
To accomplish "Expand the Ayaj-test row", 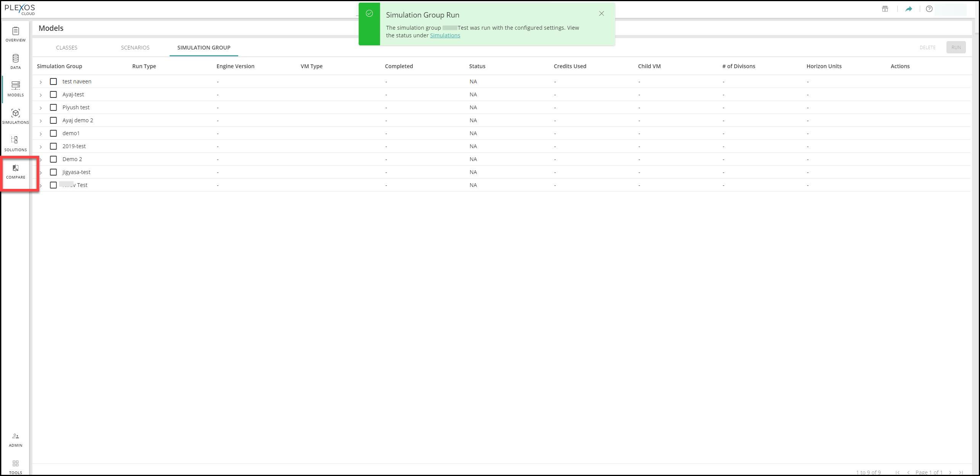I will [x=41, y=95].
